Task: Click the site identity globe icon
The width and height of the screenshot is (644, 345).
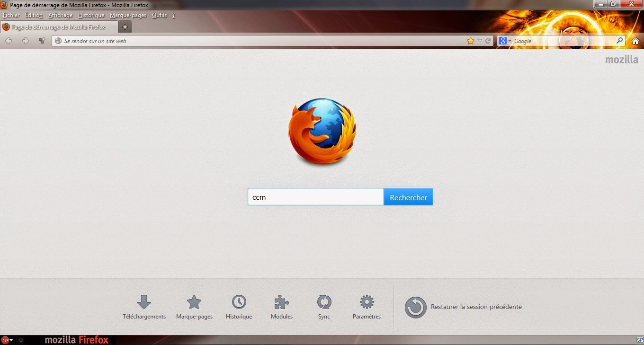Action: pos(59,41)
